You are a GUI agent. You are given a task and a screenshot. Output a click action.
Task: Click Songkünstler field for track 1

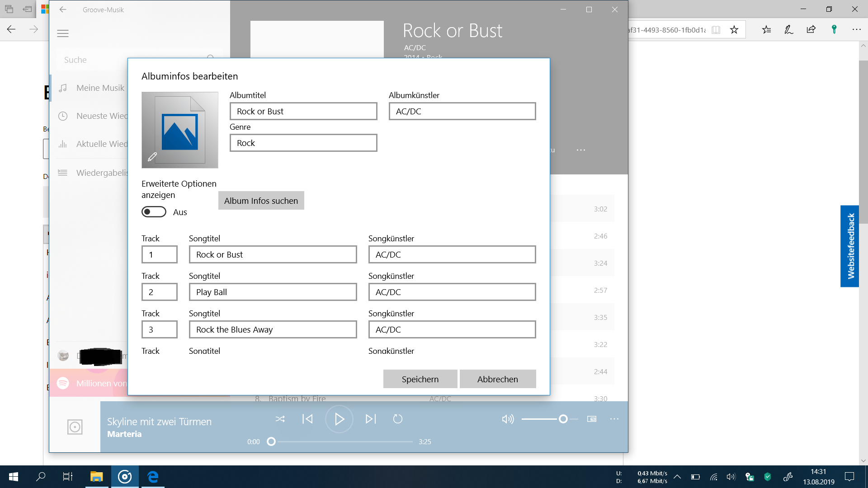pyautogui.click(x=452, y=254)
